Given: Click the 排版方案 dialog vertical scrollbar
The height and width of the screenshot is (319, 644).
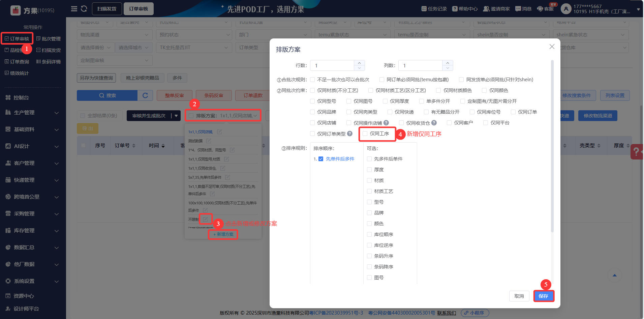Looking at the screenshot, I should [552, 146].
